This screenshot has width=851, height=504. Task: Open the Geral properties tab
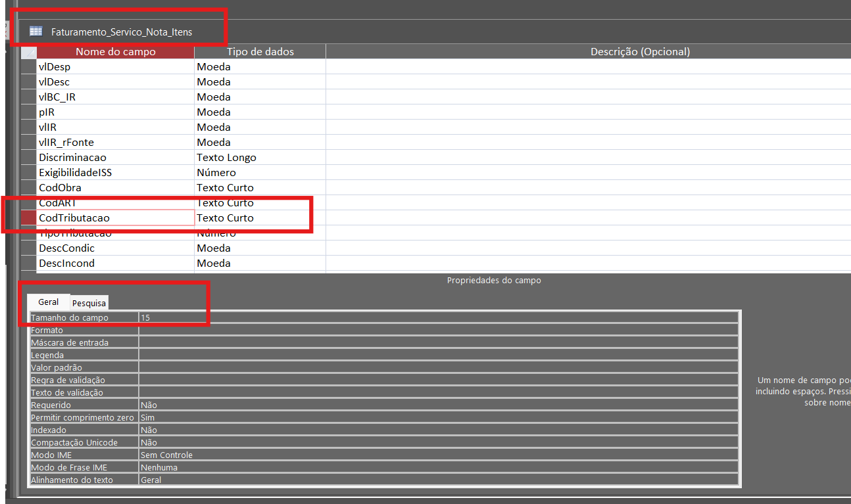(49, 302)
